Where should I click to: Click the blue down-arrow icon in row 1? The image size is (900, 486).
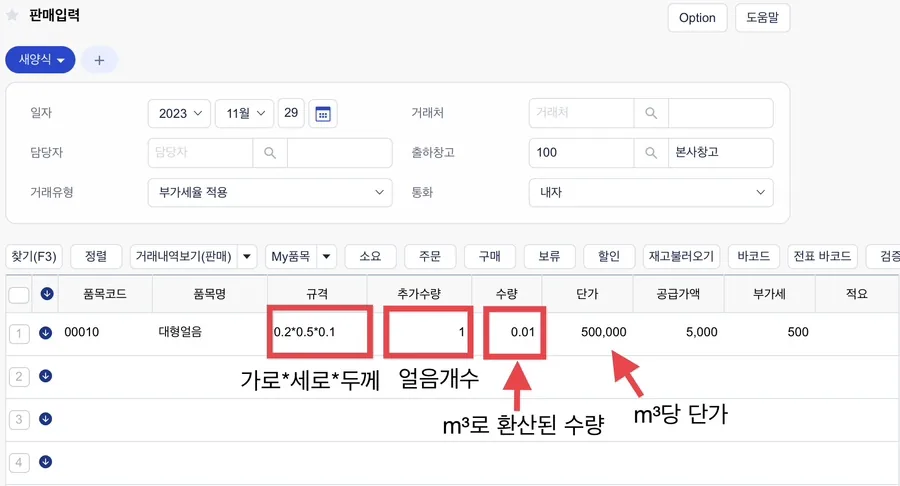(45, 333)
